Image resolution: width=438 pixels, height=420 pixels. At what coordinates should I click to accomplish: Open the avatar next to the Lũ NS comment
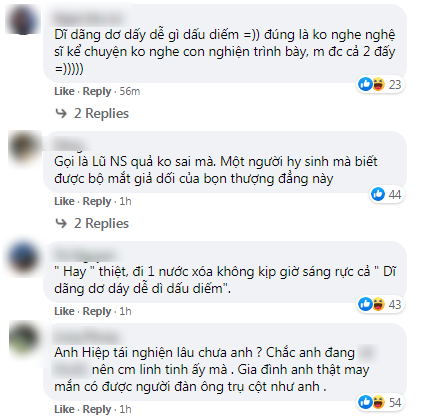24,147
